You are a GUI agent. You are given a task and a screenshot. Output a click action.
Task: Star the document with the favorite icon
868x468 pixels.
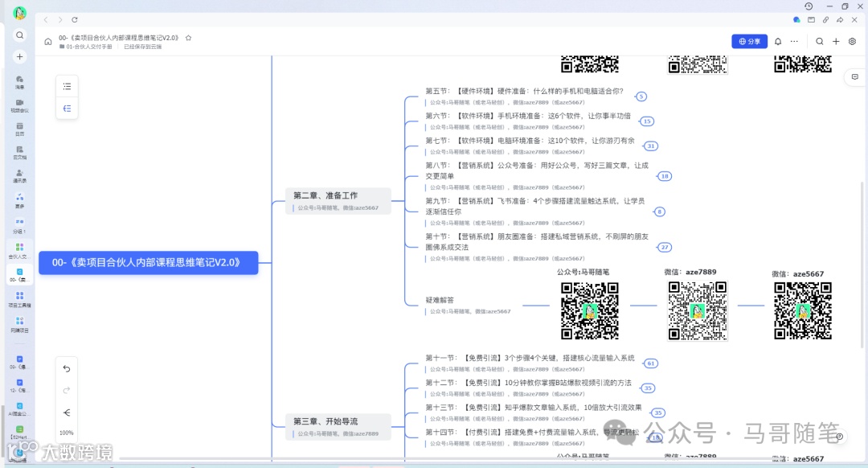pyautogui.click(x=188, y=38)
